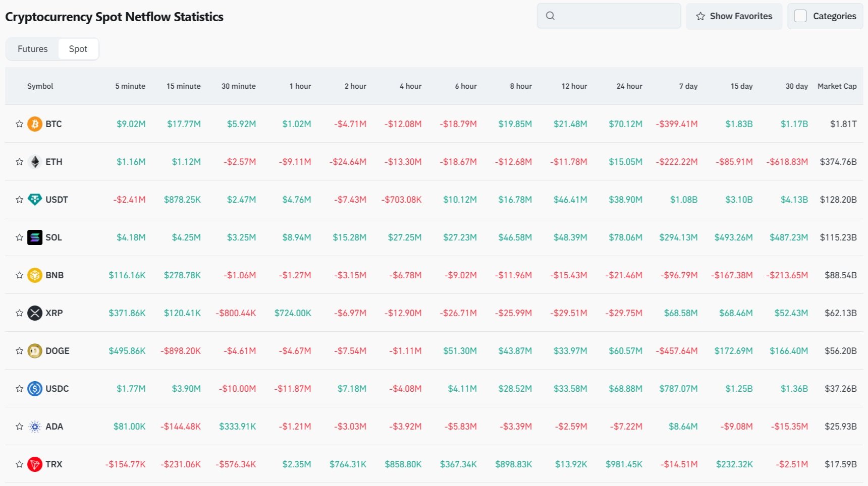Click the search magnifier icon
868x486 pixels.
[551, 16]
